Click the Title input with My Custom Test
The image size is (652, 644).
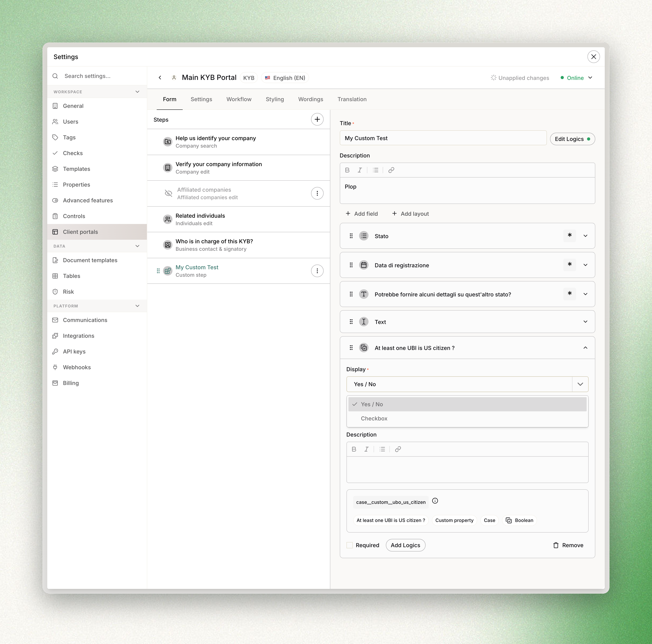(x=443, y=138)
